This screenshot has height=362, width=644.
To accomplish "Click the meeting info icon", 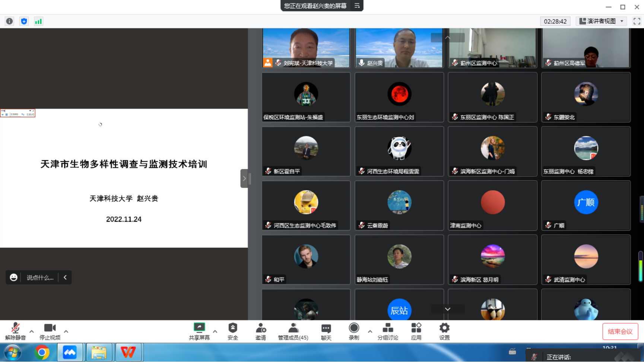I will (x=9, y=21).
